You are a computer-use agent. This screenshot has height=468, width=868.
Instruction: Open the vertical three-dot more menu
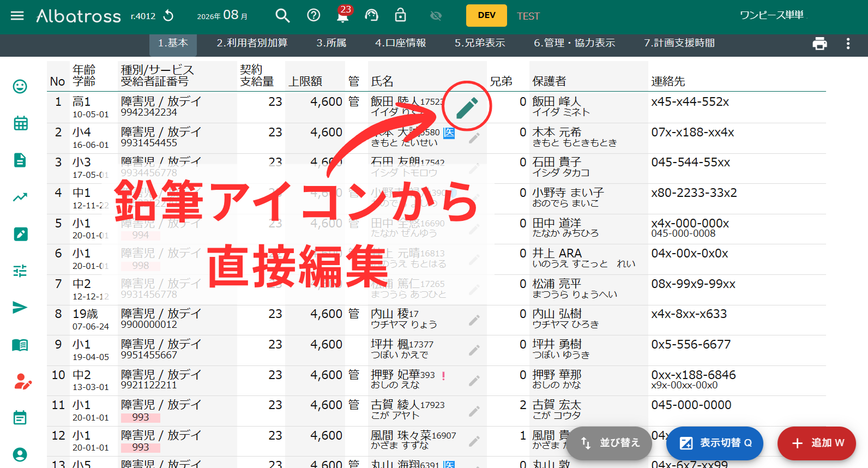tap(848, 44)
